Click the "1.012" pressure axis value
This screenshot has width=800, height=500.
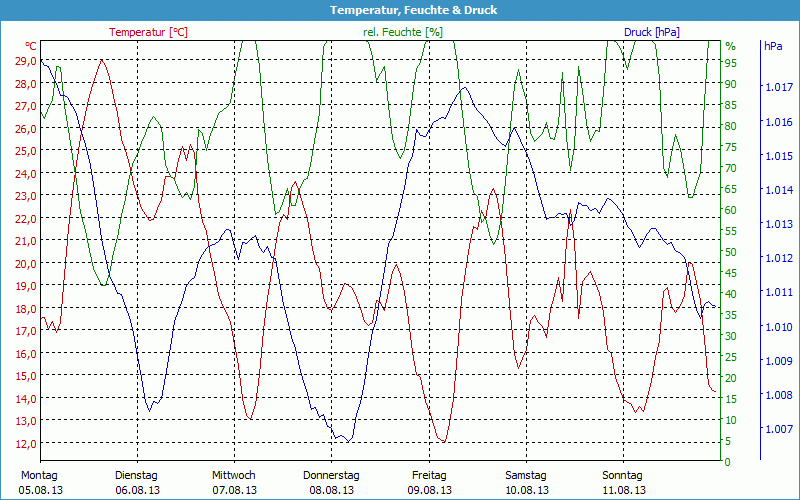point(779,258)
